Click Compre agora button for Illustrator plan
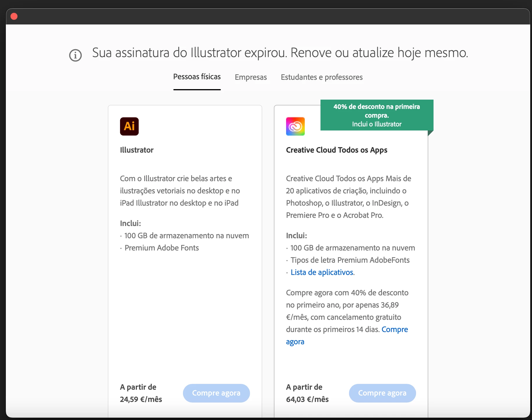 216,393
